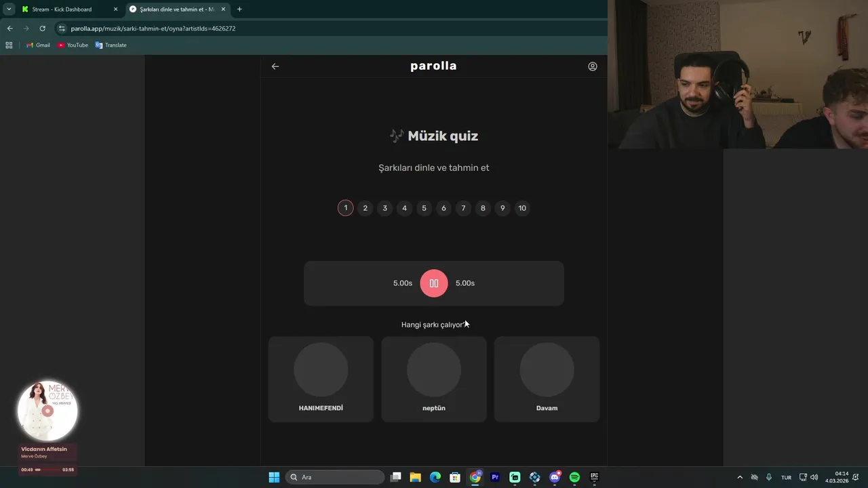Click the browser back button
Viewport: 868px width, 488px height.
click(x=9, y=28)
